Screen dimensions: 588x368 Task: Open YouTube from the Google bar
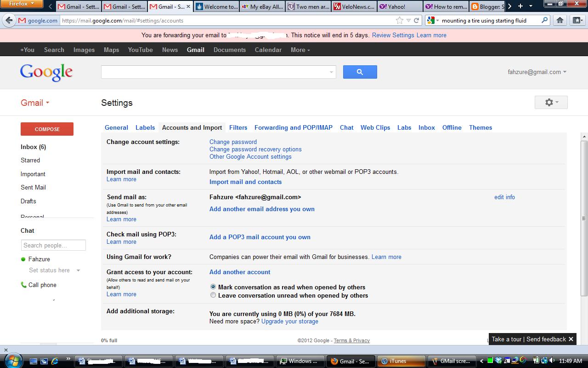click(x=140, y=50)
